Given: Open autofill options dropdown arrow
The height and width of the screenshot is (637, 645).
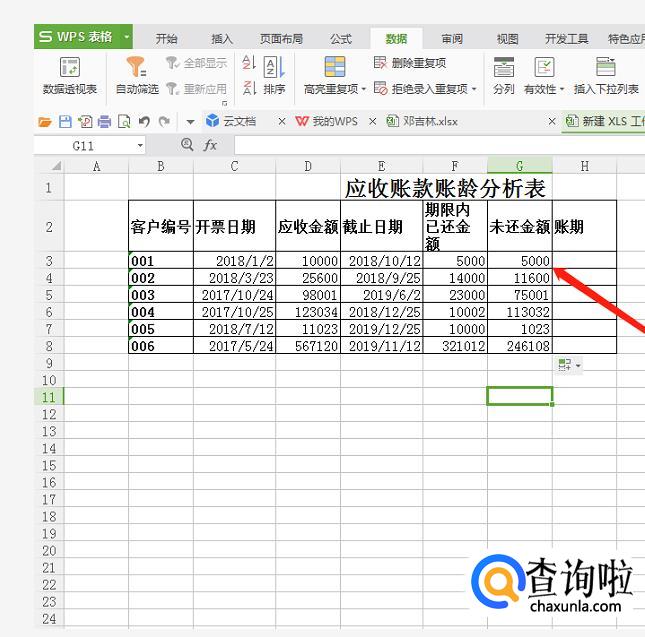Looking at the screenshot, I should [x=578, y=365].
